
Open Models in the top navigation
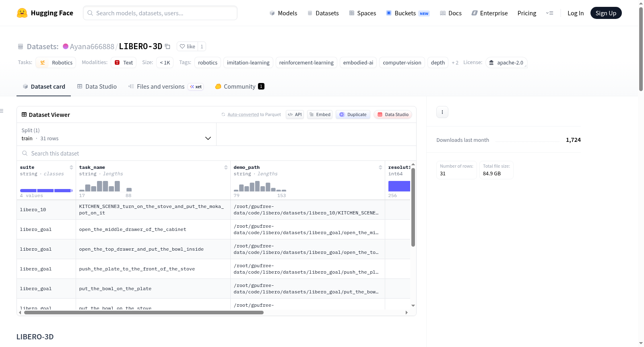(283, 13)
